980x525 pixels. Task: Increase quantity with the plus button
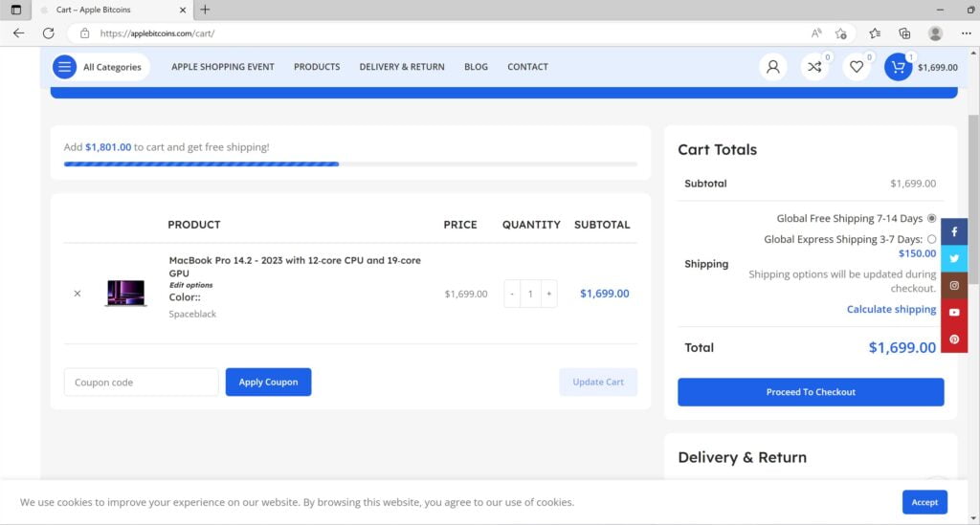pyautogui.click(x=548, y=294)
